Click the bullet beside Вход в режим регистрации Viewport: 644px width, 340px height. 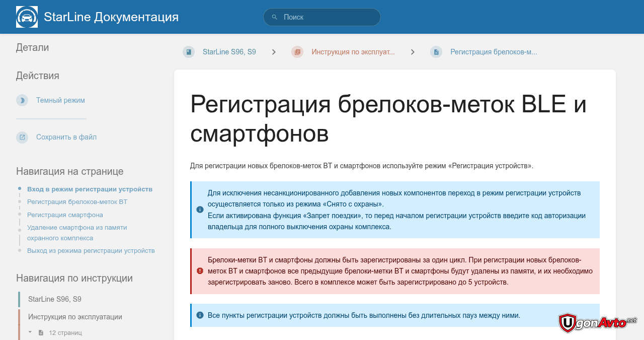point(20,188)
